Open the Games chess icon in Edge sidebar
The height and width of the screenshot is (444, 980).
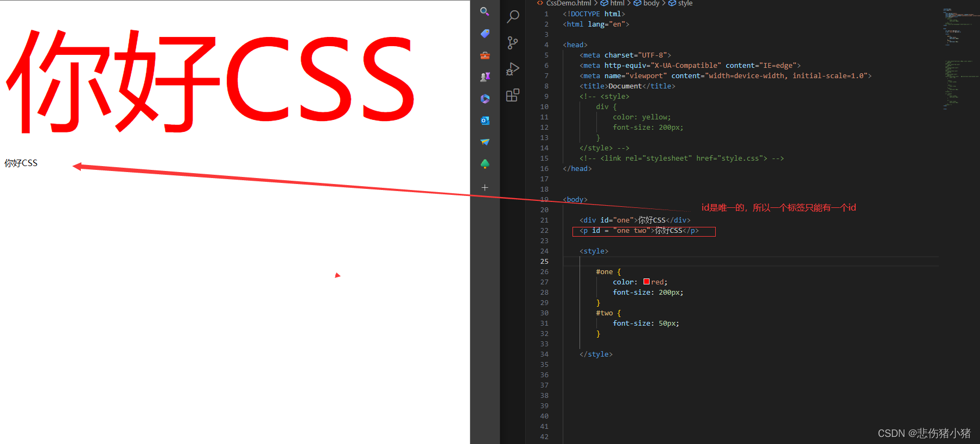tap(485, 77)
